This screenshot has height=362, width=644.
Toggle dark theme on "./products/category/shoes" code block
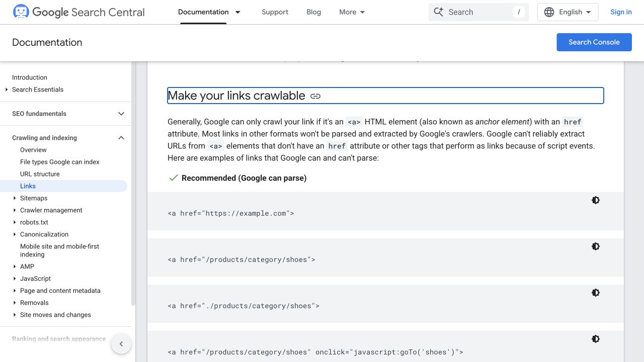596,293
